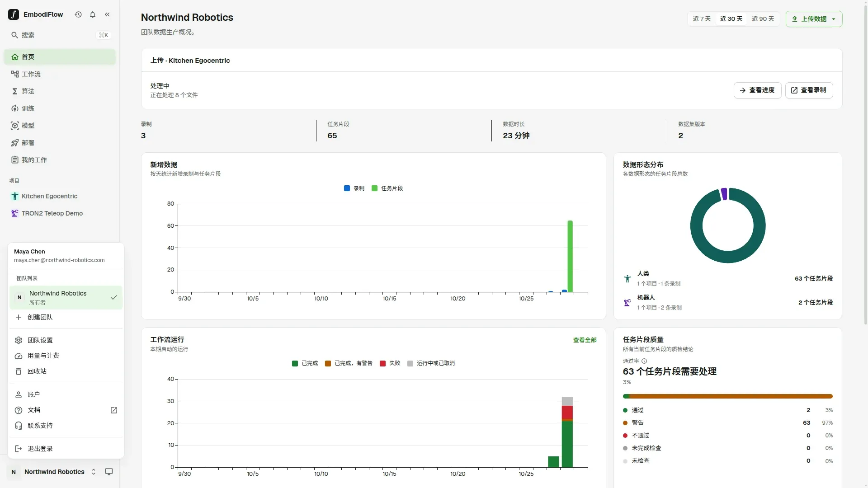Click the monitor display icon at sidebar bottom

[109, 472]
